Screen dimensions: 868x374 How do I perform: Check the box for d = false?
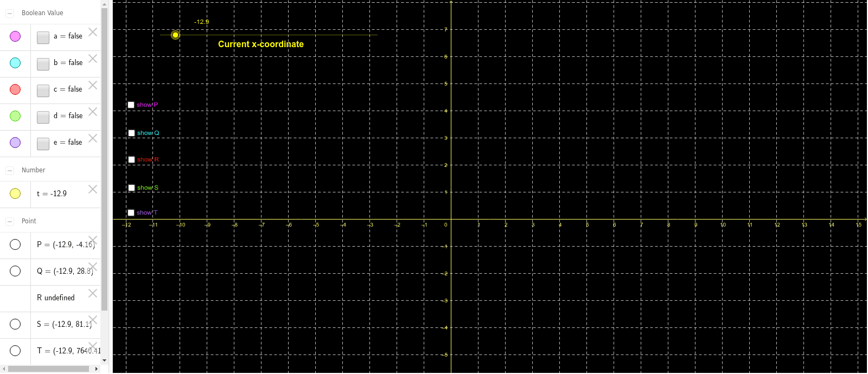point(43,117)
